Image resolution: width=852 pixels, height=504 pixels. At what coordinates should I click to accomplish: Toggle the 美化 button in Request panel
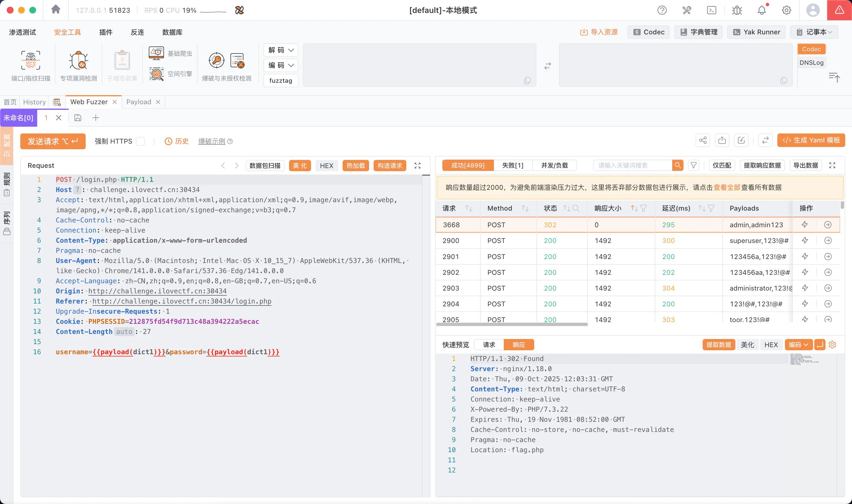[x=300, y=165]
